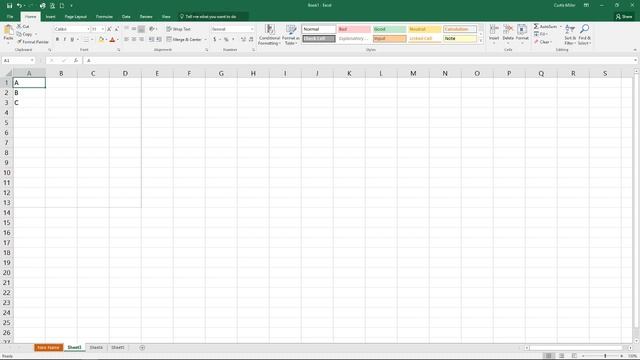Set top vertical alignment
Image resolution: width=640 pixels, height=360 pixels.
[127, 29]
